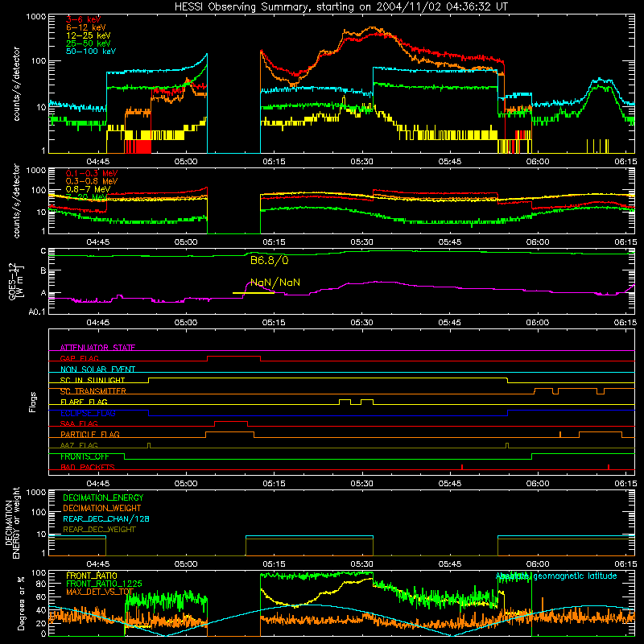This screenshot has height=644, width=644.
Task: Select the 3-6 keV legend label
Action: [x=83, y=19]
